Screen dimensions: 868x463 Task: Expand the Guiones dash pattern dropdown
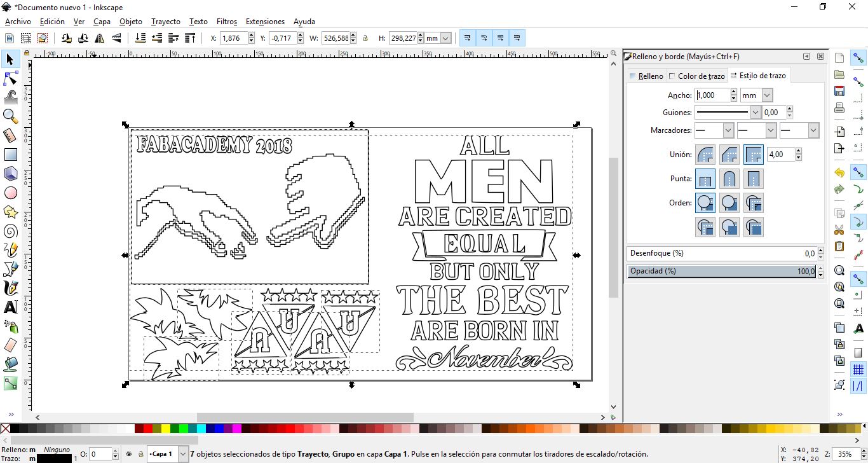coord(756,113)
